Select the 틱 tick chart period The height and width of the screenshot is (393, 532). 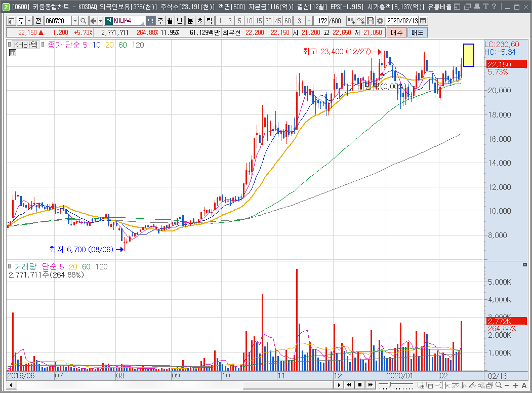click(x=210, y=21)
